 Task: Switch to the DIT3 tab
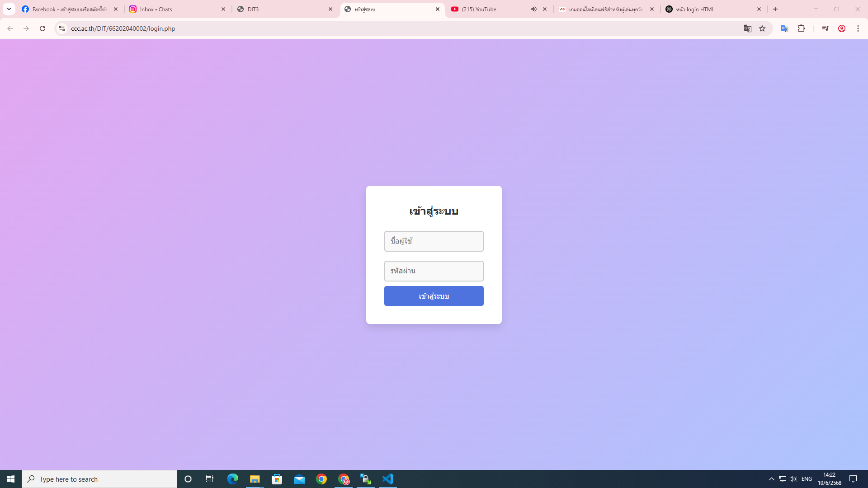coord(285,9)
